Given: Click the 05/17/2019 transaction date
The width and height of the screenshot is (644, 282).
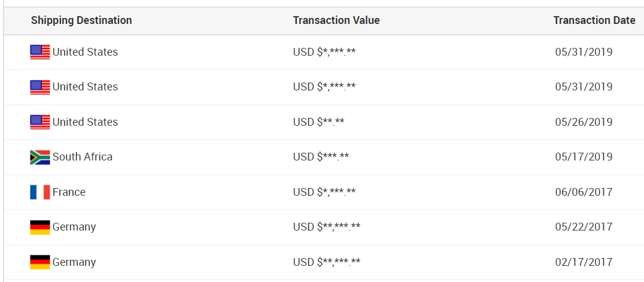Looking at the screenshot, I should coord(584,157).
